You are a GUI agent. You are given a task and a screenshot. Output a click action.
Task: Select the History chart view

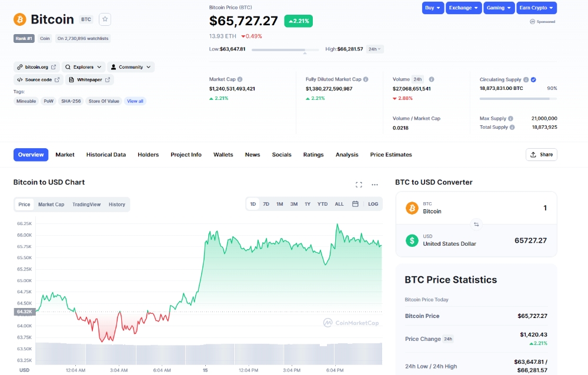point(117,205)
